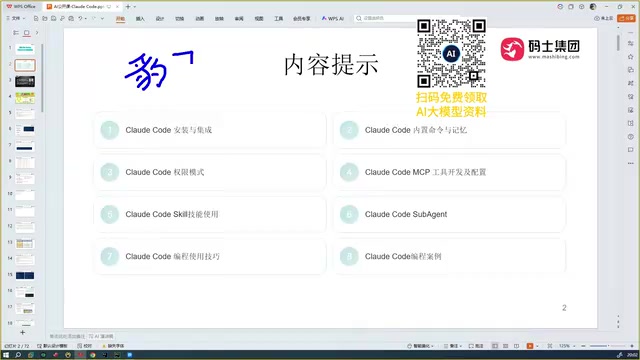
Task: Add a new slide with plus icon
Action: (x=22, y=333)
